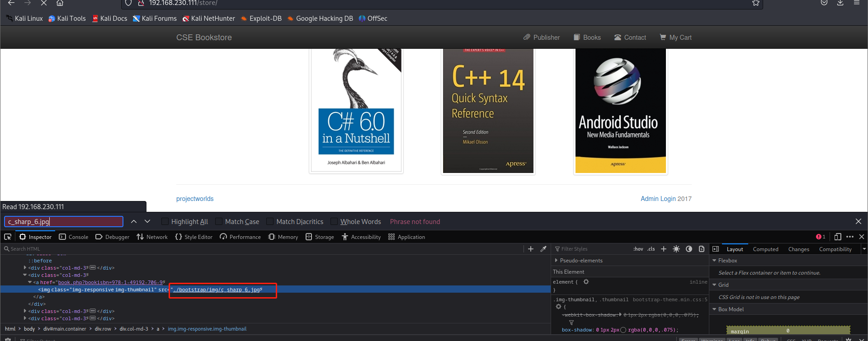Enable Whole Words checkbox
Viewport: 868px width, 341px height.
click(334, 221)
